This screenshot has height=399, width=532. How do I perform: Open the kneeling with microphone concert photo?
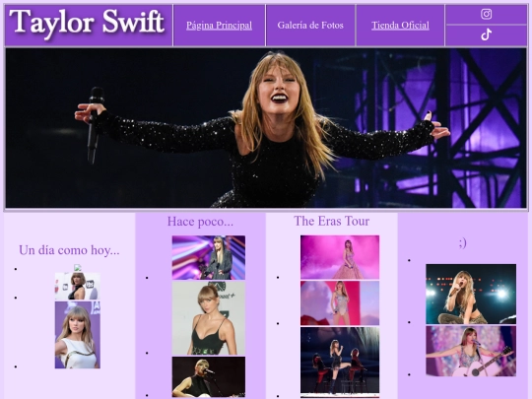(x=471, y=294)
